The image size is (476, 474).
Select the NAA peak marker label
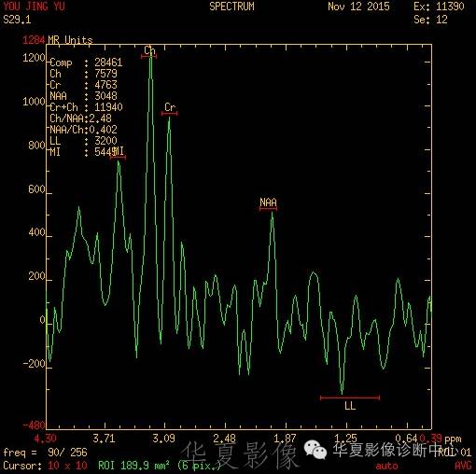[268, 202]
